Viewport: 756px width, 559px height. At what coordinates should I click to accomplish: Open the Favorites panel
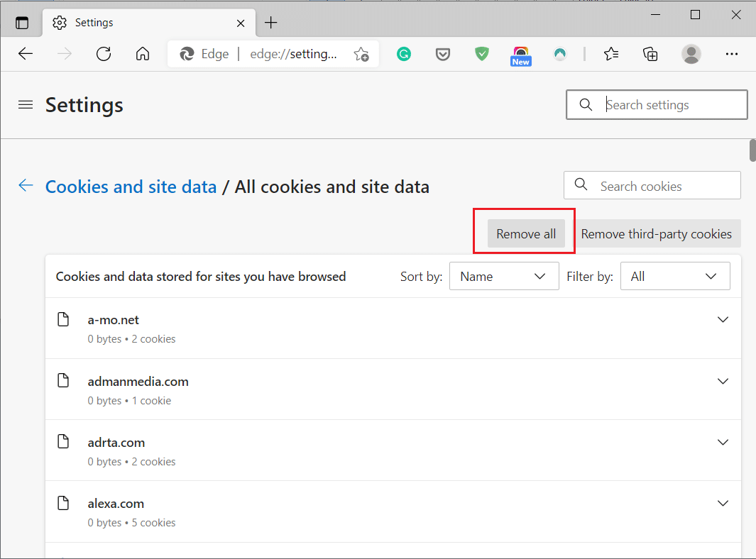tap(611, 54)
